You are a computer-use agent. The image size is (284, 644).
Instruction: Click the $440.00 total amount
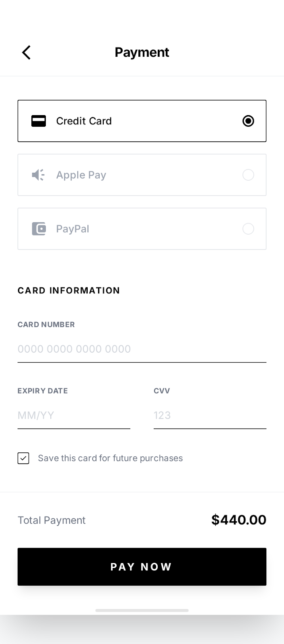click(239, 520)
